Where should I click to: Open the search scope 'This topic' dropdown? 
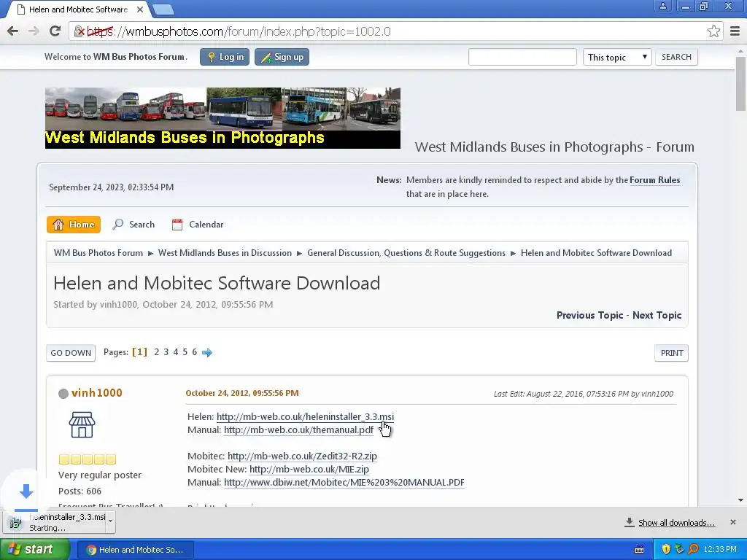(x=617, y=57)
